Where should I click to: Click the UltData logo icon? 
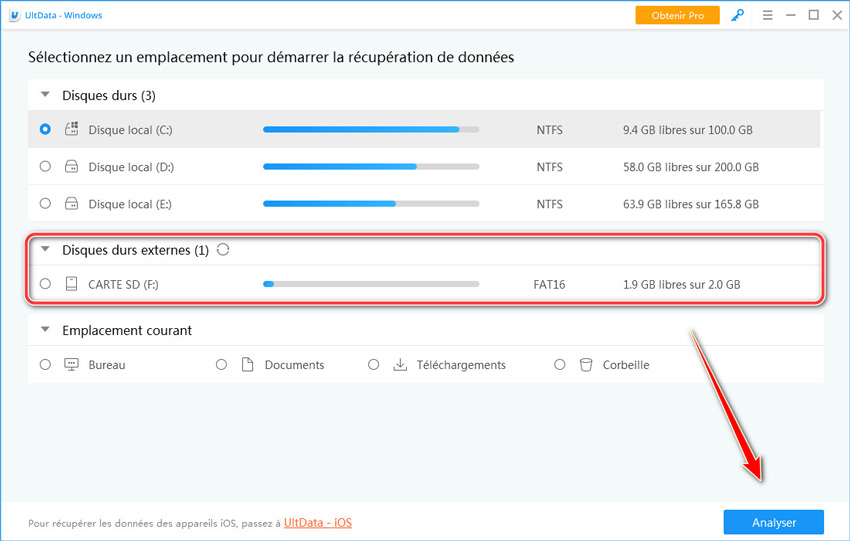point(13,15)
